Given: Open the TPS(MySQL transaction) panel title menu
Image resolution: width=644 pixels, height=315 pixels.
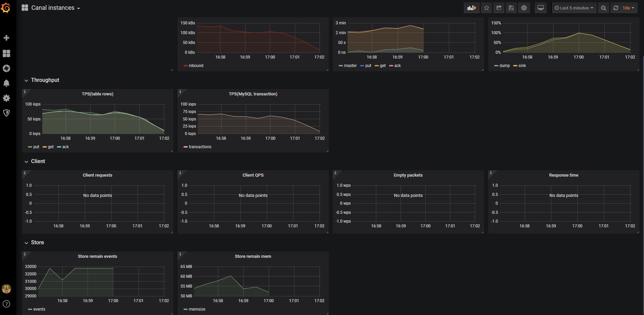Looking at the screenshot, I should pos(253,94).
